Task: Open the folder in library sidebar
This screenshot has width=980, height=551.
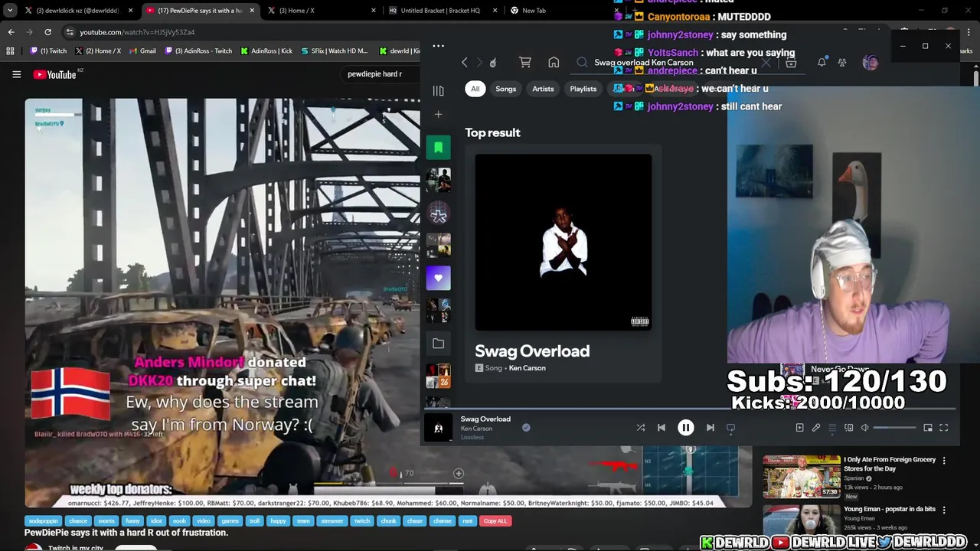Action: click(438, 344)
